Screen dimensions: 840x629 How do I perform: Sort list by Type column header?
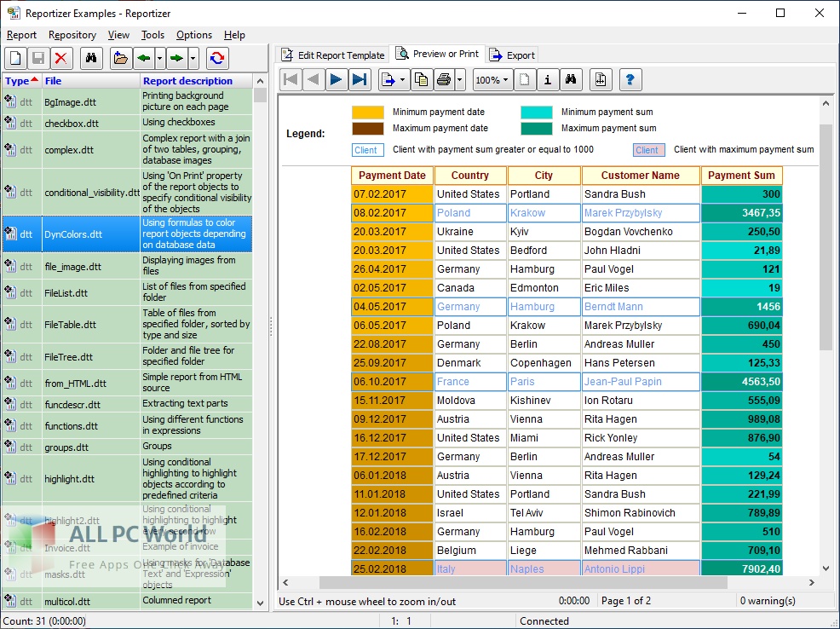(x=20, y=81)
